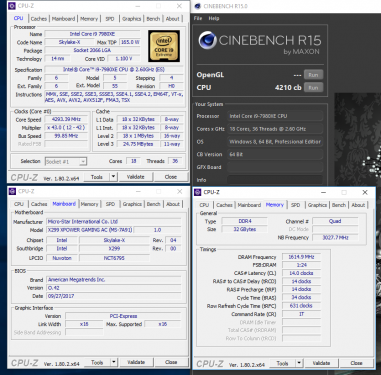
Task: Select Memory tab in the Mainboard window
Action: (x=89, y=204)
